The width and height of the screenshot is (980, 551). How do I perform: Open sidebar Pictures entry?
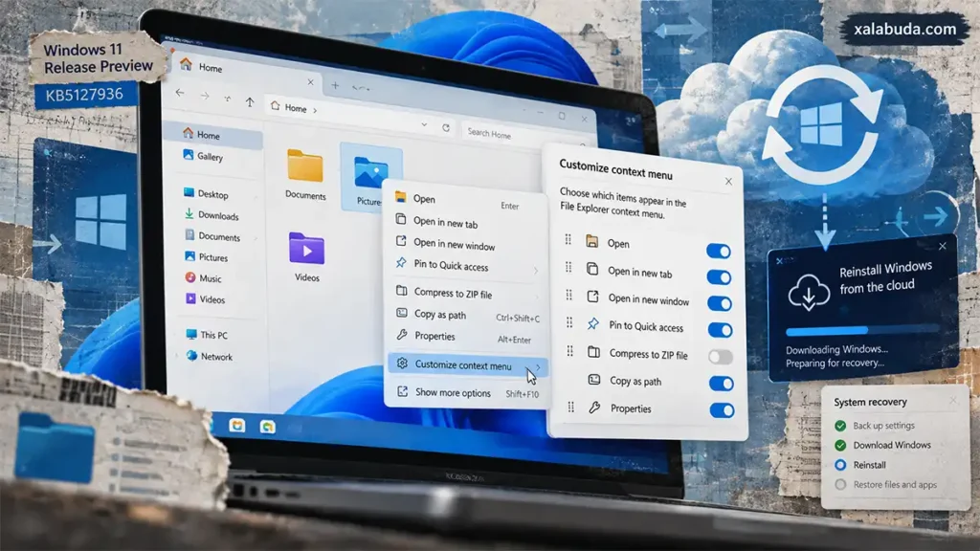click(207, 256)
